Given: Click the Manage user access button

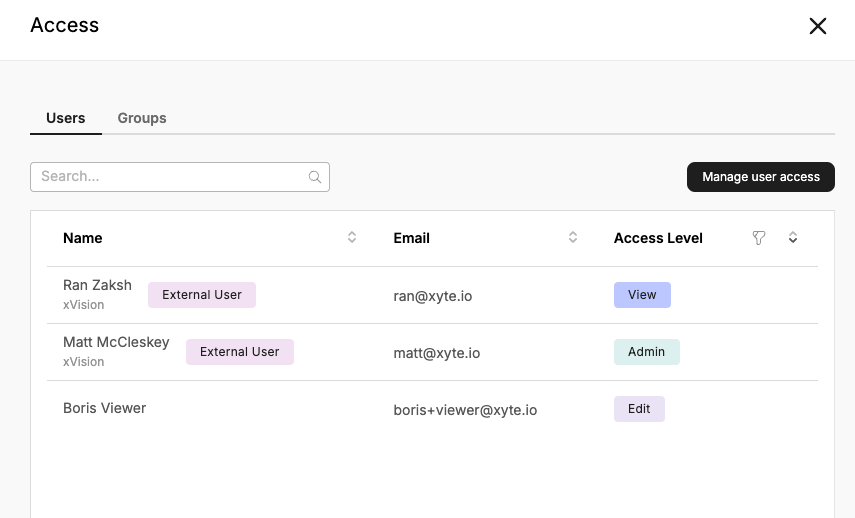Looking at the screenshot, I should [761, 177].
